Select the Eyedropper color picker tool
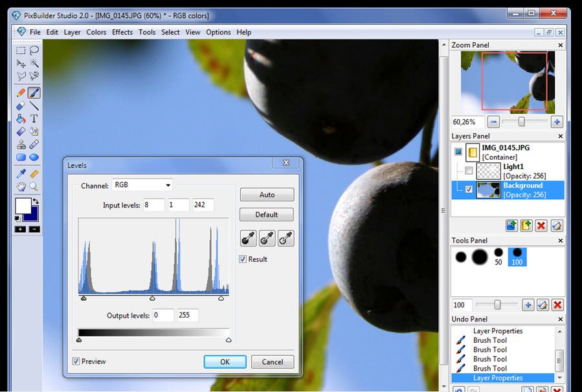The height and width of the screenshot is (392, 582). tap(21, 173)
